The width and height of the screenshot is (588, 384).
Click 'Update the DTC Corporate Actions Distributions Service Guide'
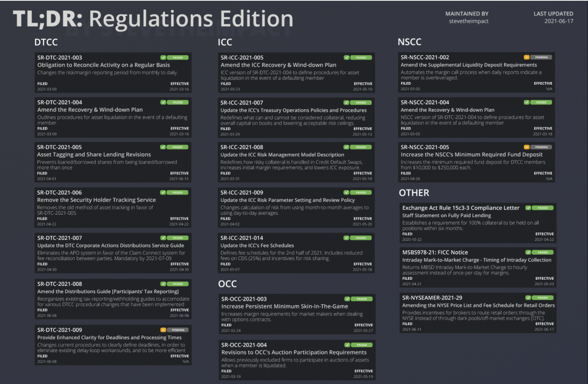[111, 245]
